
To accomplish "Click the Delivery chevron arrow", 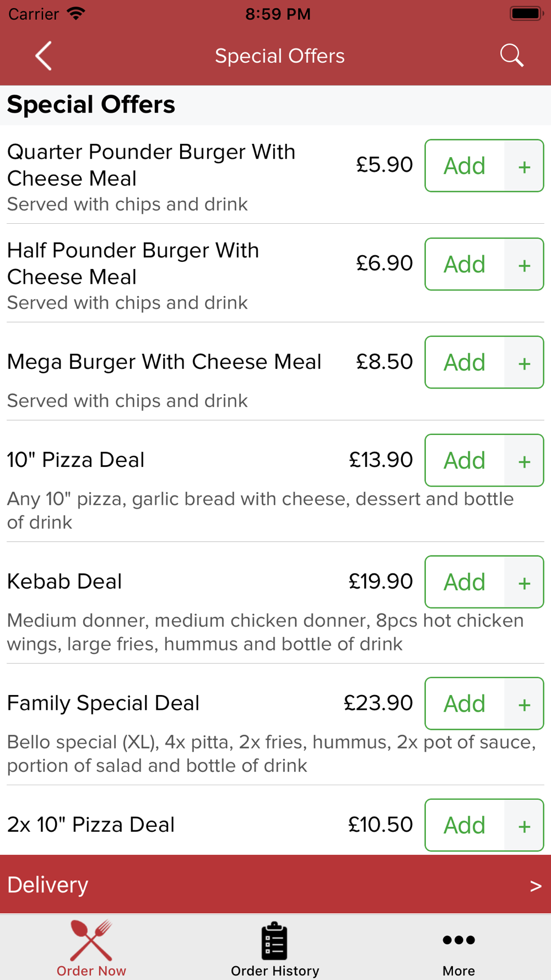I will tap(536, 886).
